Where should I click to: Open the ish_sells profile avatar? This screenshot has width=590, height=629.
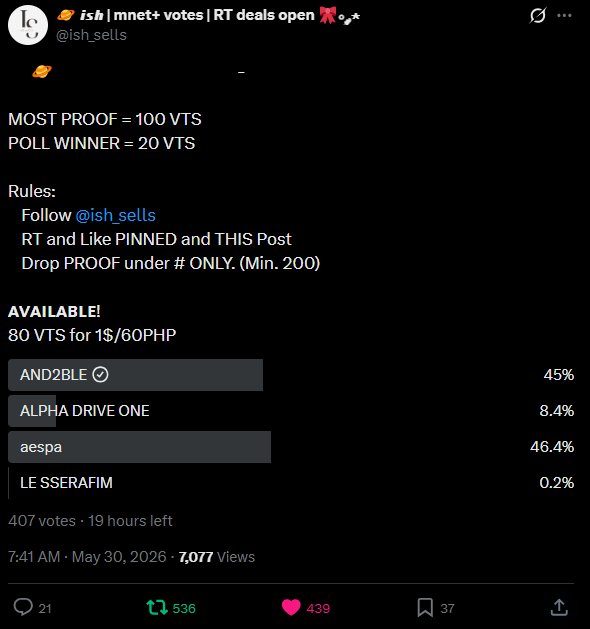(28, 25)
